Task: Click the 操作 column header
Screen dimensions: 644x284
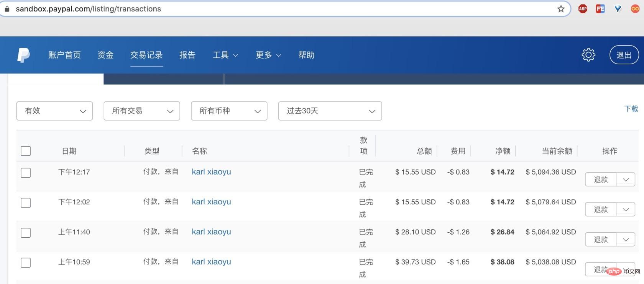Action: click(609, 151)
